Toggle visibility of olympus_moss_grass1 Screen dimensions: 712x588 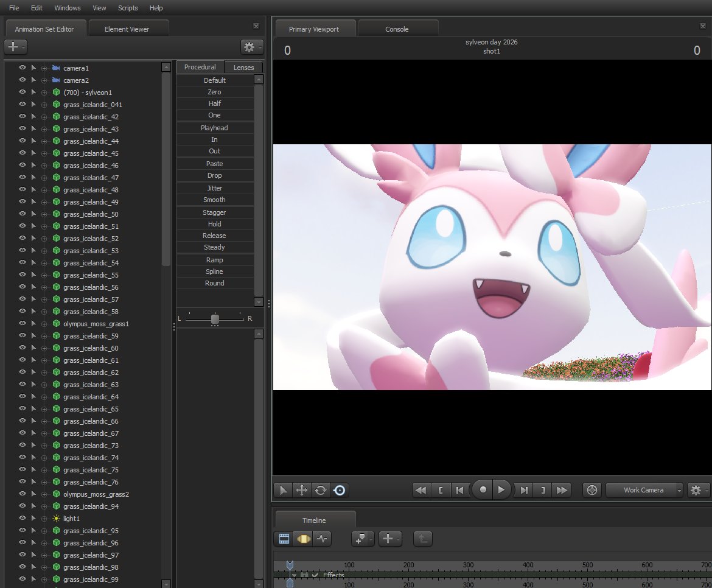point(23,323)
